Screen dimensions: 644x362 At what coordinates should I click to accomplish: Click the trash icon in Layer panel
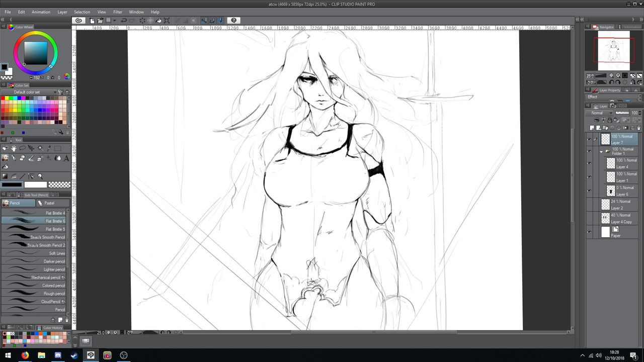pos(638,128)
